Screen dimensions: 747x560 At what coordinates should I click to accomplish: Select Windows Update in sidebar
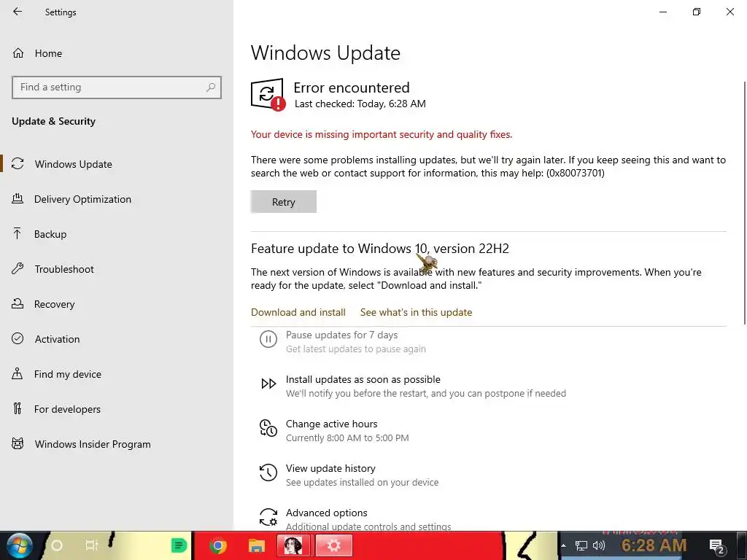pyautogui.click(x=74, y=164)
